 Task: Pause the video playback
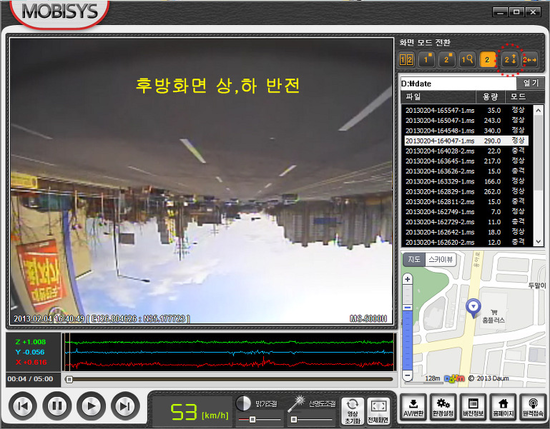click(x=57, y=406)
